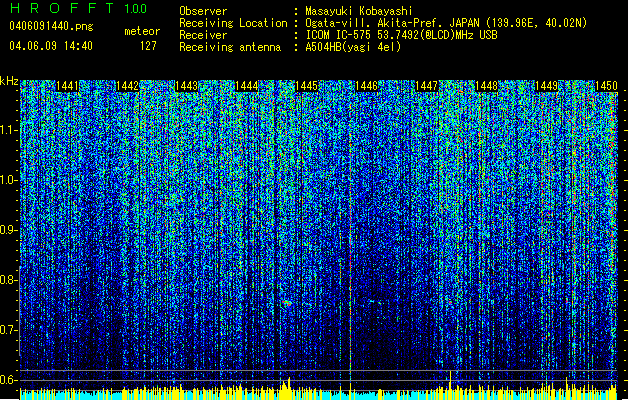Click the 1.1 kHz axis label
629x400 pixels.
(9, 130)
